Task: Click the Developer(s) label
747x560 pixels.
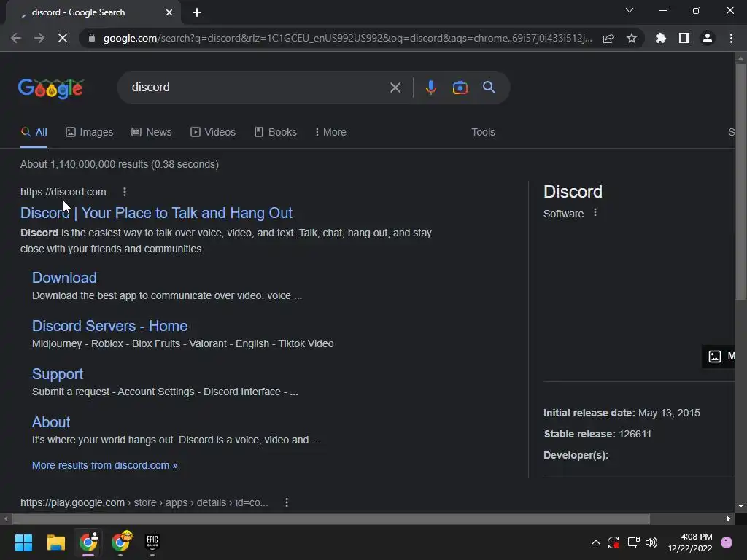Action: coord(576,456)
